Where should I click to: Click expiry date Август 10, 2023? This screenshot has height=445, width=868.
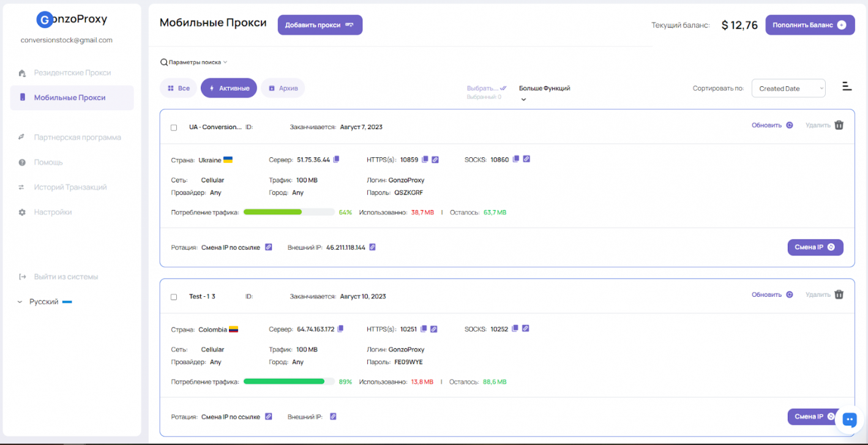tap(363, 297)
